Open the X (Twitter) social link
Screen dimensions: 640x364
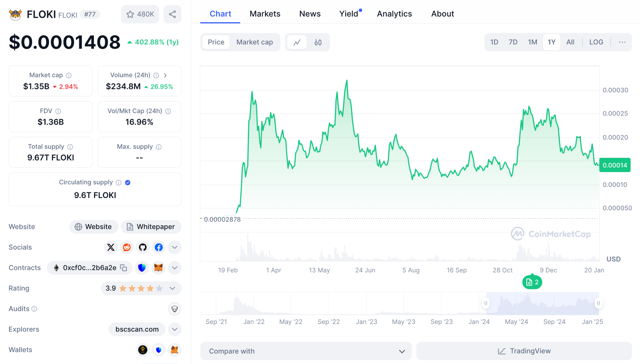[x=111, y=247]
